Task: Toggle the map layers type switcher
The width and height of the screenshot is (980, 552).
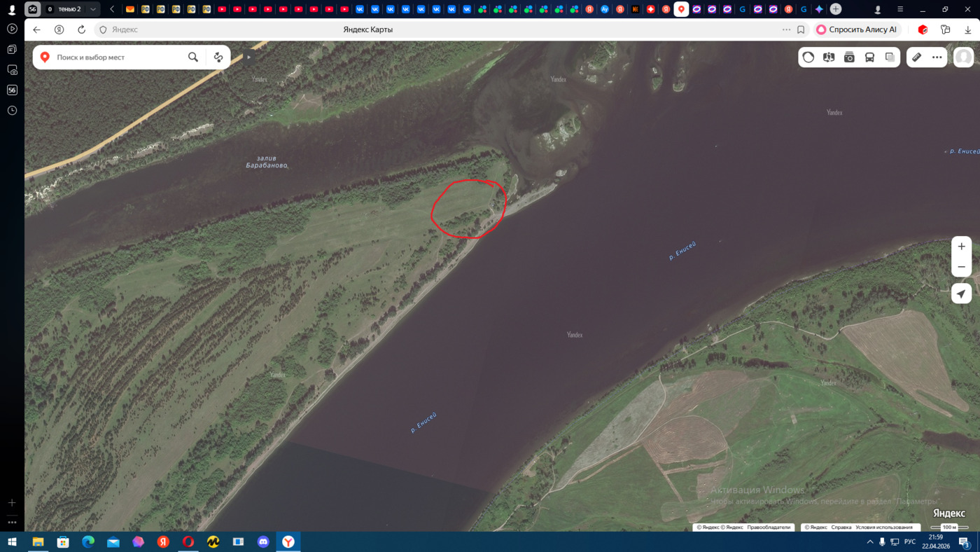Action: pos(890,57)
